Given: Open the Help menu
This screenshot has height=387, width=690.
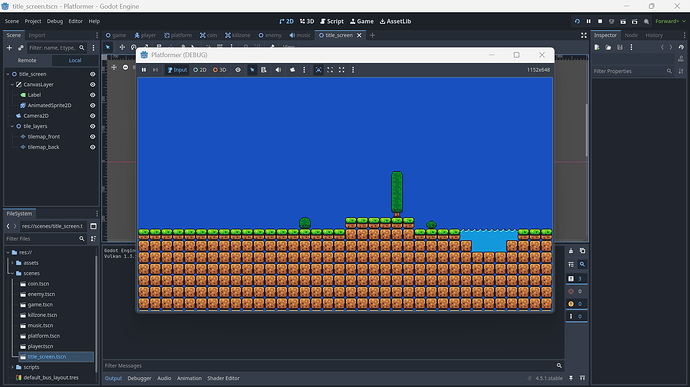Looking at the screenshot, I should pyautogui.click(x=94, y=21).
